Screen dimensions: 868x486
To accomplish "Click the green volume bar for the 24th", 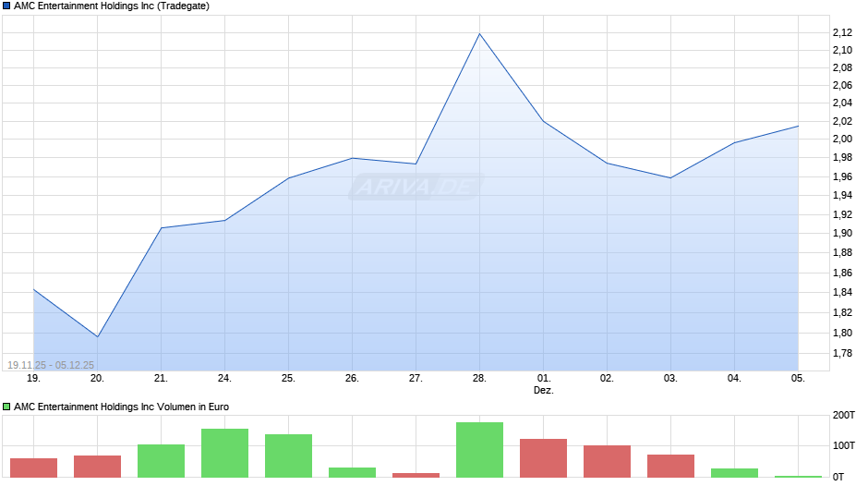I will 224,454.
